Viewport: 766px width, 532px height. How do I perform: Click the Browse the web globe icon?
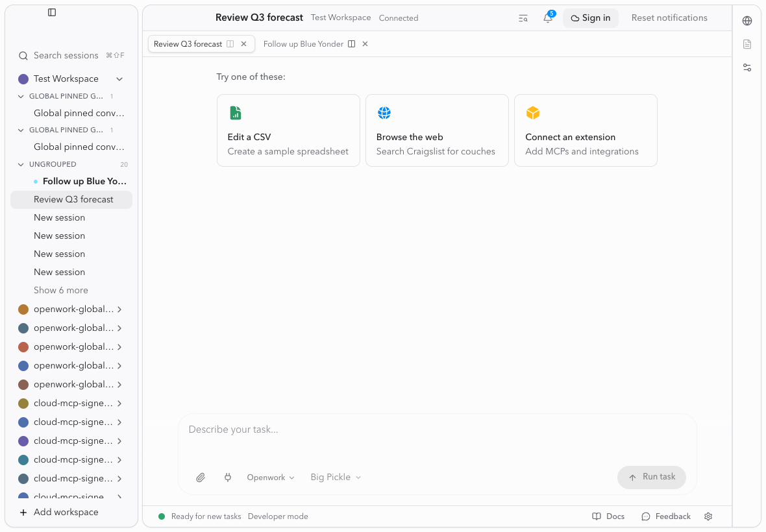tap(384, 113)
